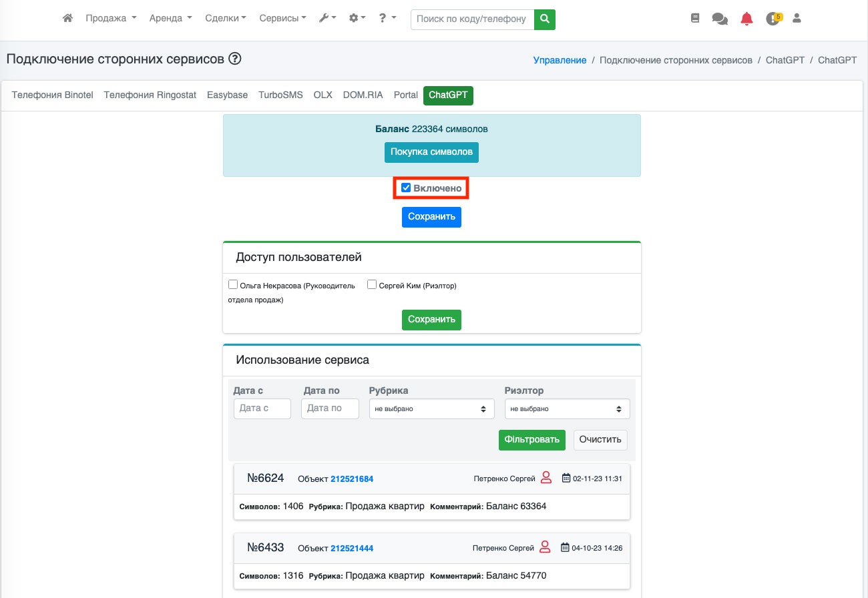Image resolution: width=868 pixels, height=598 pixels.
Task: Click the home icon in navbar
Action: pyautogui.click(x=67, y=19)
